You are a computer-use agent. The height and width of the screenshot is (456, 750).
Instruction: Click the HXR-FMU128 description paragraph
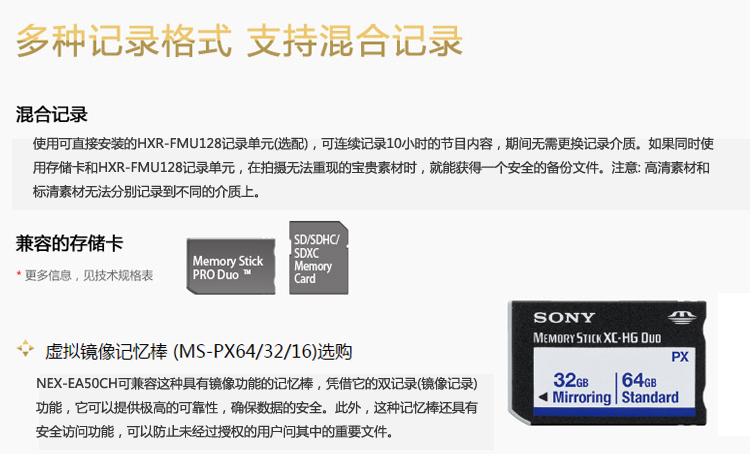[x=373, y=167]
